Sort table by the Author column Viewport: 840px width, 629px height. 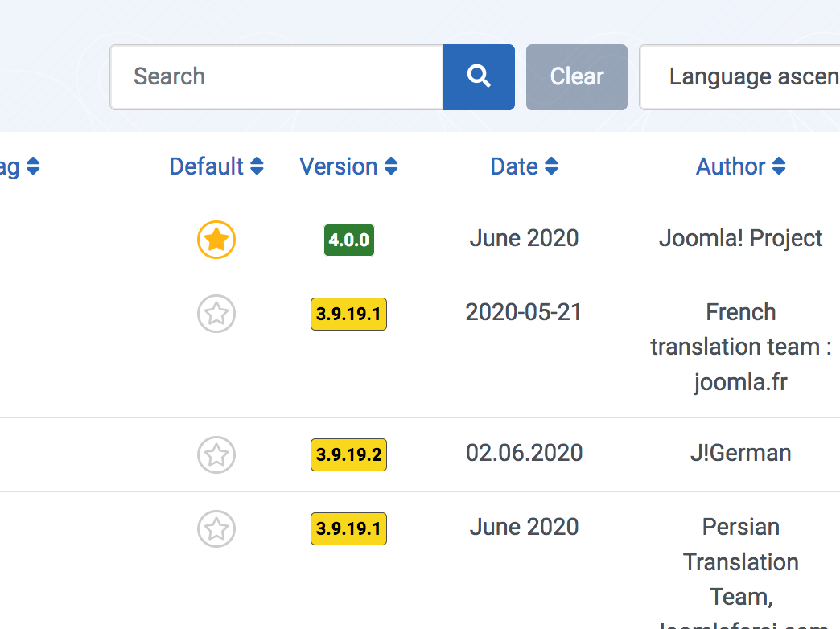point(740,166)
